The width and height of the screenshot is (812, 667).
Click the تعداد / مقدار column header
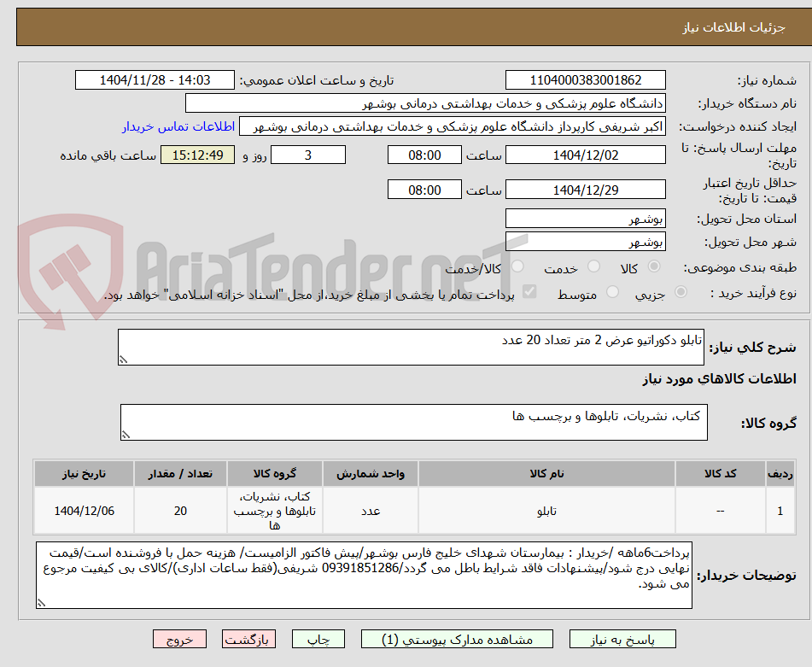180,474
